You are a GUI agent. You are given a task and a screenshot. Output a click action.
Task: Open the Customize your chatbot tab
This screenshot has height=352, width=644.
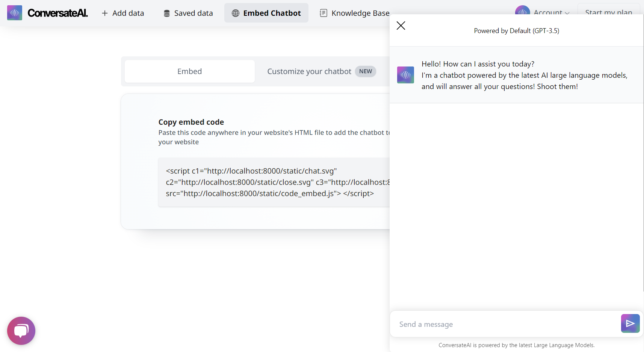tap(322, 71)
